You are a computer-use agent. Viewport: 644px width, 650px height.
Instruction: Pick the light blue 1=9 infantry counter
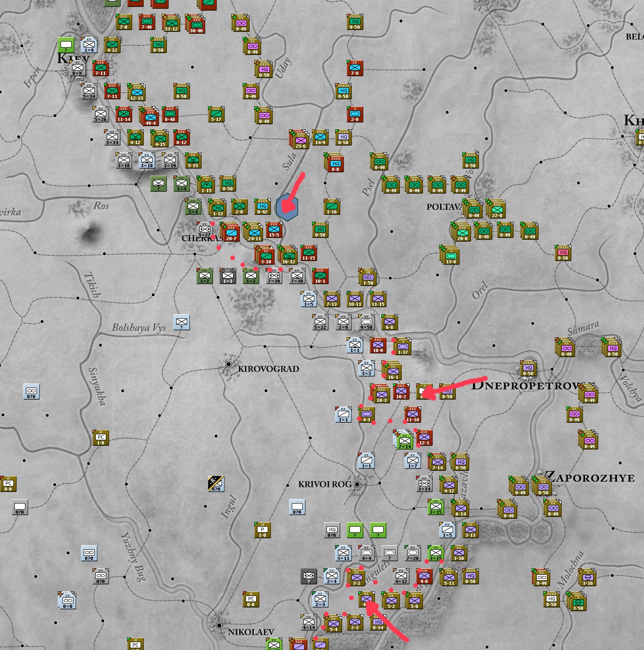89,45
